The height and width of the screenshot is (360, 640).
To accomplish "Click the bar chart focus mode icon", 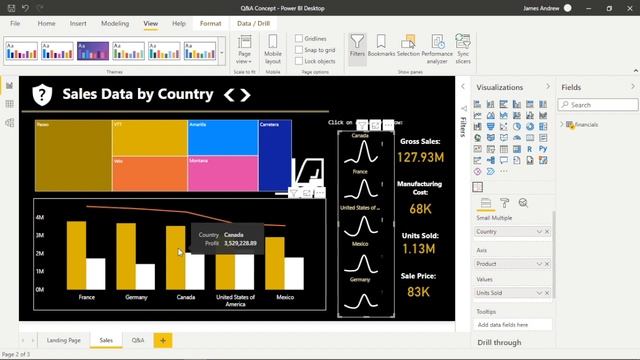I will [307, 193].
